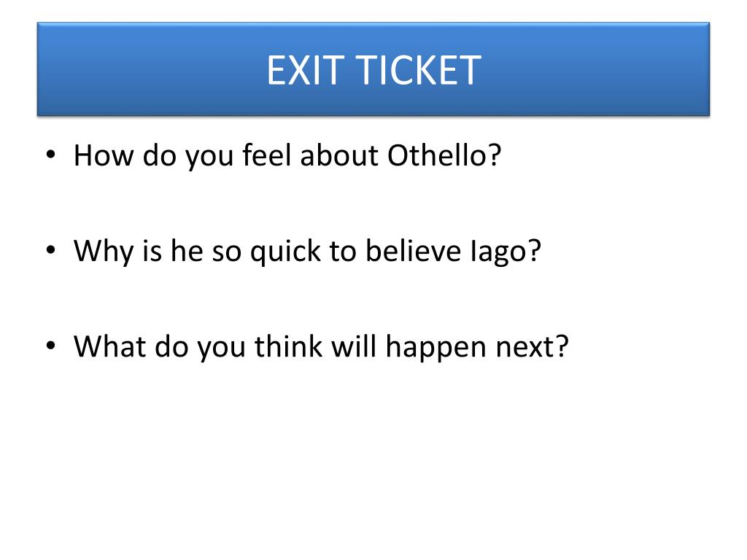The width and height of the screenshot is (747, 560).
Task: Click the word 'believe' in the second bullet
Action: point(413,251)
